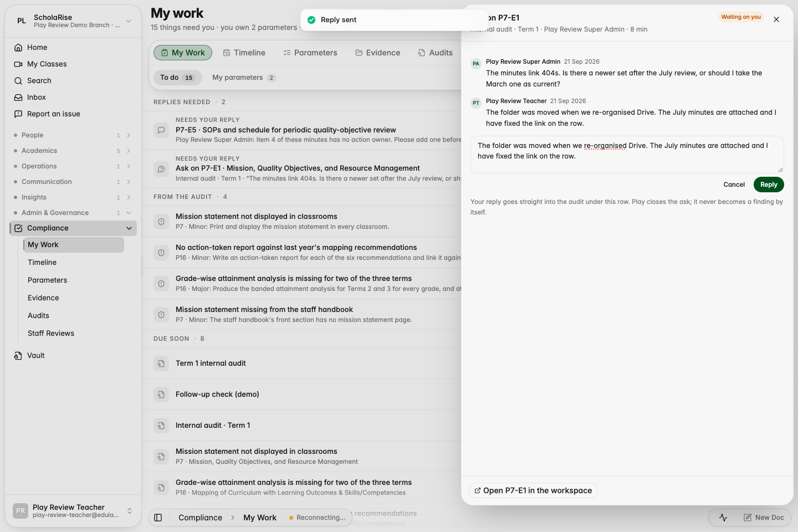This screenshot has height=532, width=798.
Task: Open the Internal audit · Term 1 row
Action: pos(301,426)
